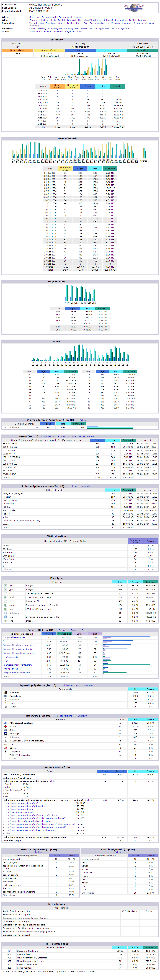Viewport: 160px width, 980px height.
Task: Click the gif file type icon
Action: (x=5, y=586)
